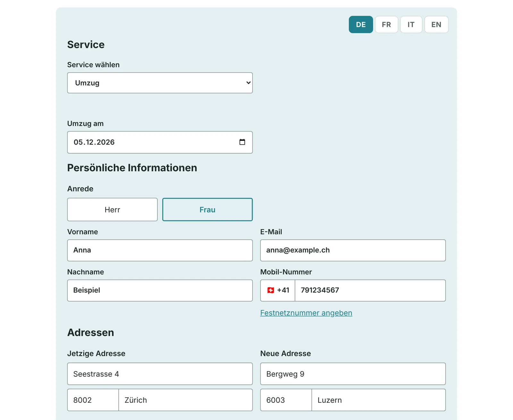Click the Vorname field containing Anna
Viewport: 513px width, 420px height.
[x=160, y=250]
